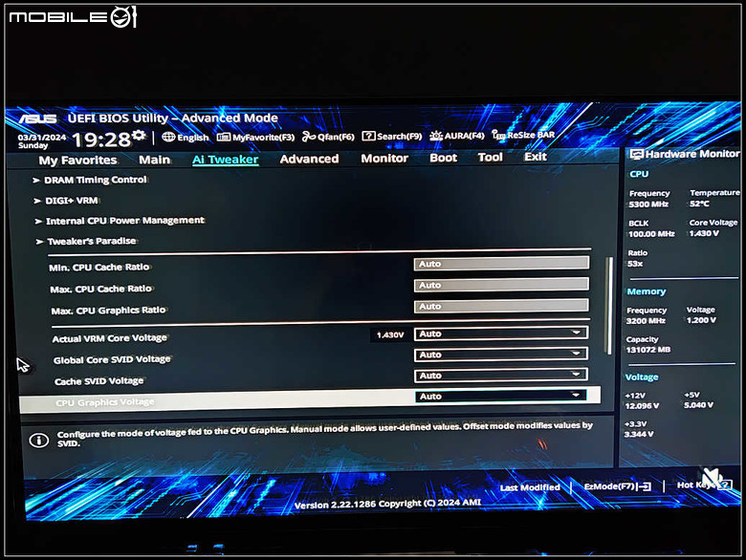Click the Capacity 131072 MB value
The width and height of the screenshot is (746, 560).
648,350
